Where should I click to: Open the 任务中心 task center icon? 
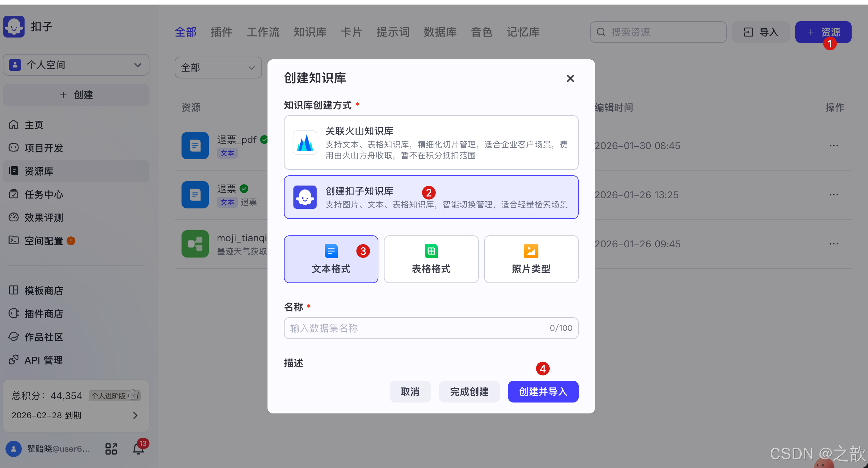pos(14,194)
